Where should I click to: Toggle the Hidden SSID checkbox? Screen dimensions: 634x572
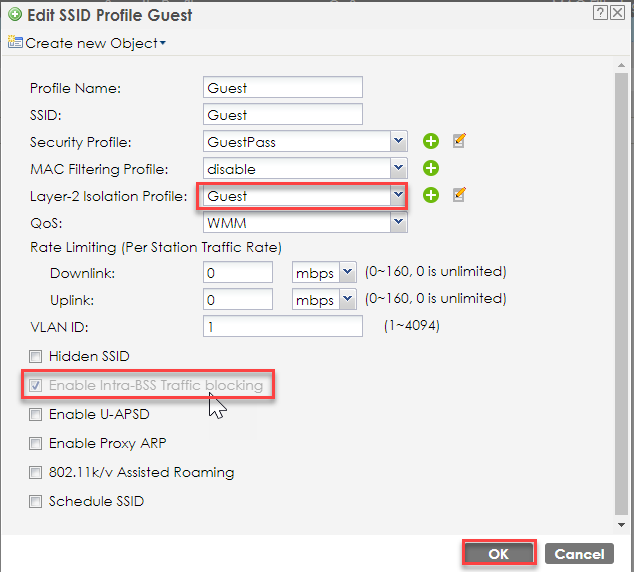(x=35, y=357)
